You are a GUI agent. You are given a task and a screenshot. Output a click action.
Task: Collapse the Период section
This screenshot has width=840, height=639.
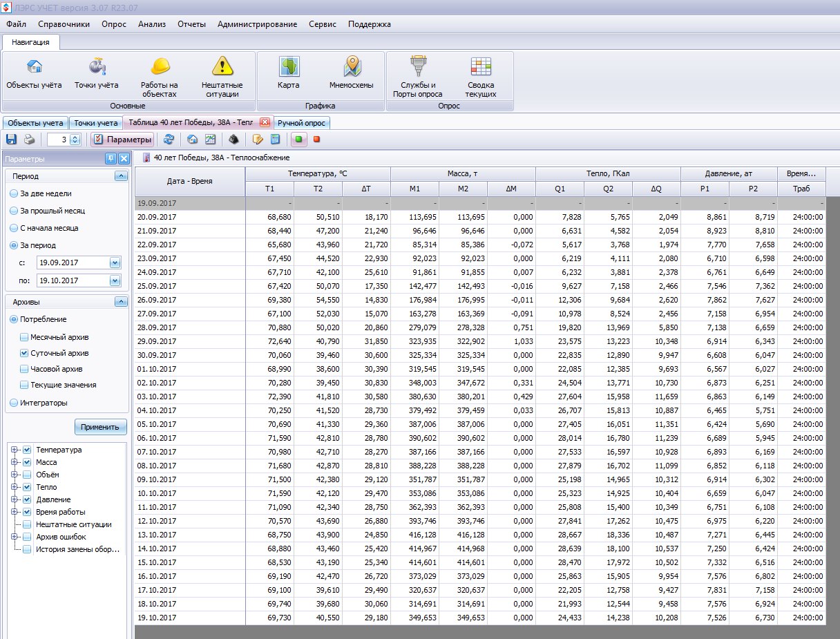click(121, 176)
